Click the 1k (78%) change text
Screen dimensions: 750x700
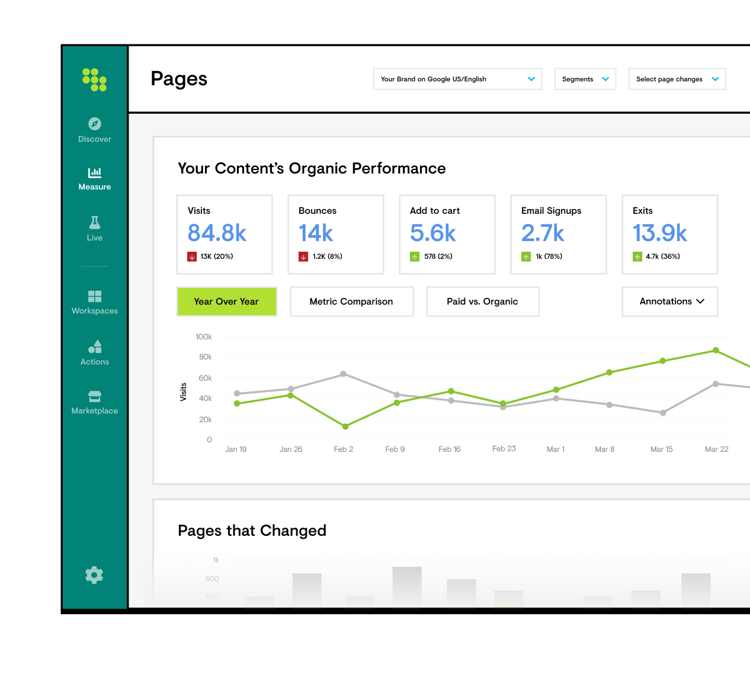pos(549,256)
